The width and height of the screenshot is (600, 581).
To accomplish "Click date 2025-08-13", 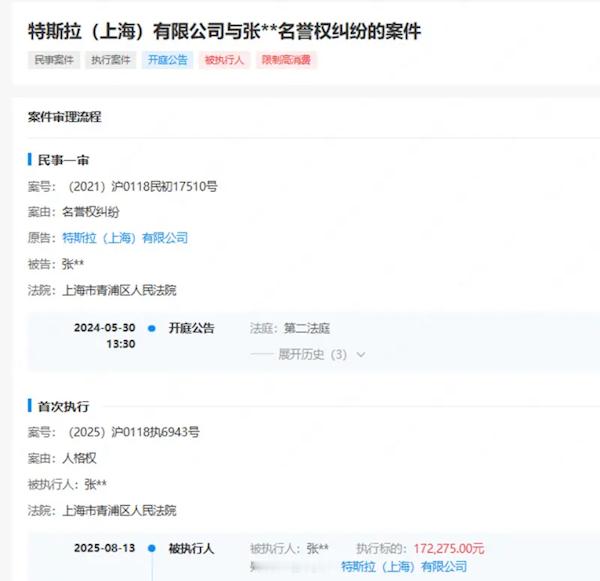I will pos(104,548).
